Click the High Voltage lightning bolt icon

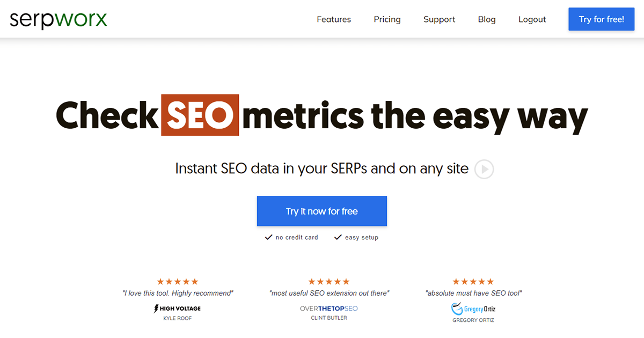point(156,308)
